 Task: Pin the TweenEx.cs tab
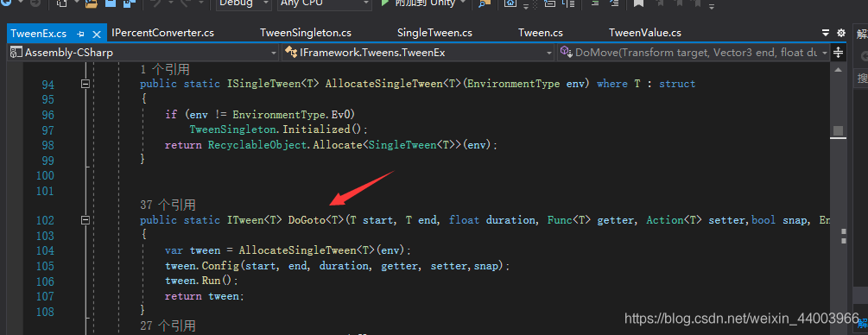(x=81, y=34)
